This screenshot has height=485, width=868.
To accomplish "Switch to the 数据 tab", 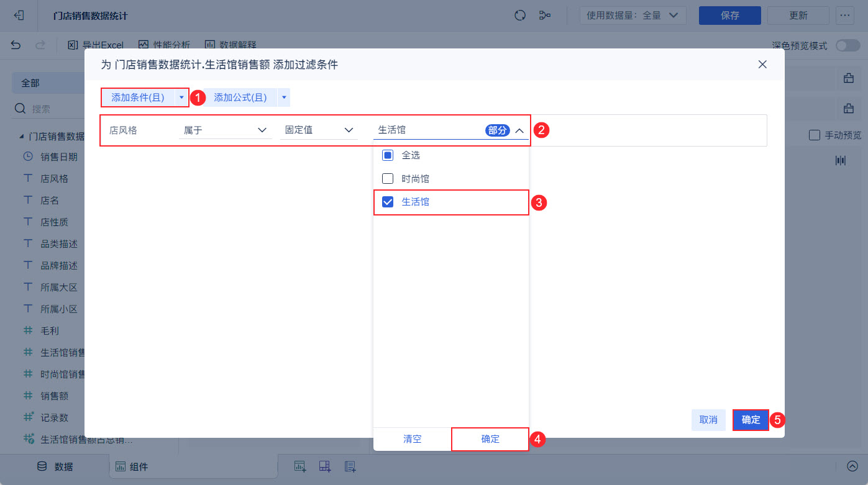I will click(x=55, y=467).
